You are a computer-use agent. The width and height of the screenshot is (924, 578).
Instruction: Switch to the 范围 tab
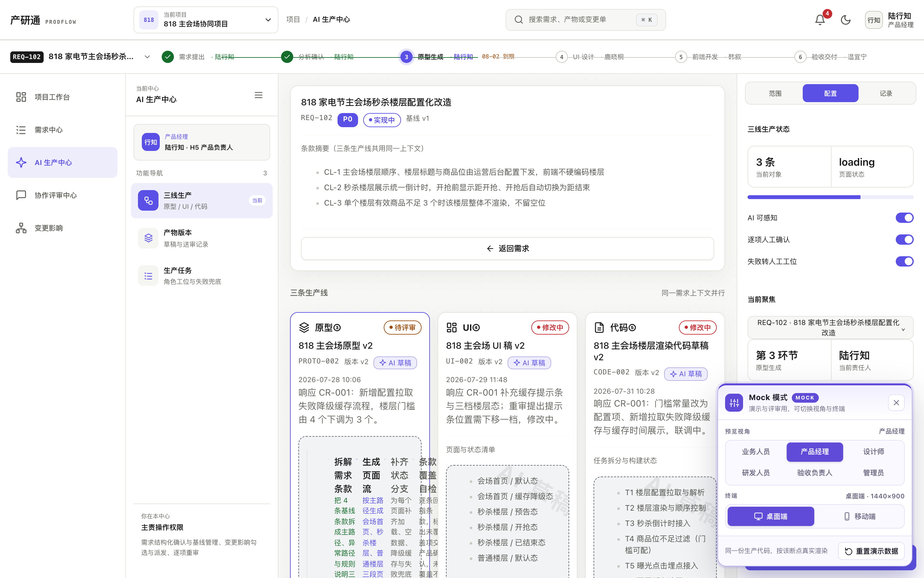coord(775,93)
